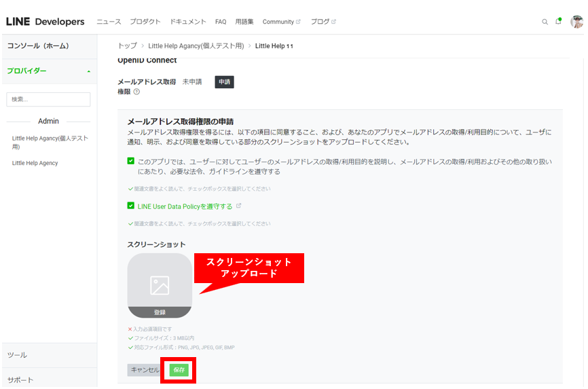Open the user profile avatar
The height and width of the screenshot is (389, 588).
coord(576,22)
